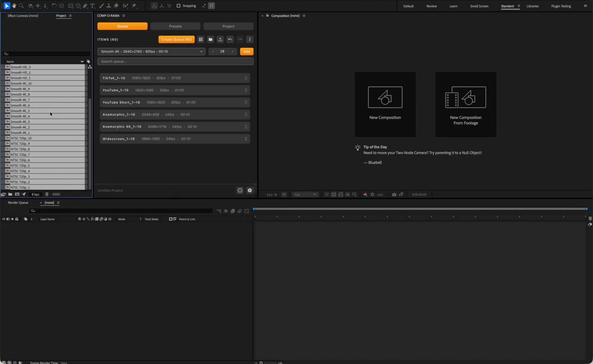
Task: Switch to the Libraries workspace
Action: click(532, 6)
